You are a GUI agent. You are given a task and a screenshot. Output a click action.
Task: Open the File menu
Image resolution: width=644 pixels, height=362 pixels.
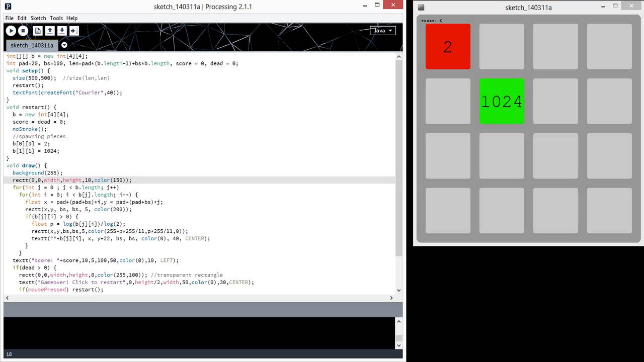coord(10,18)
